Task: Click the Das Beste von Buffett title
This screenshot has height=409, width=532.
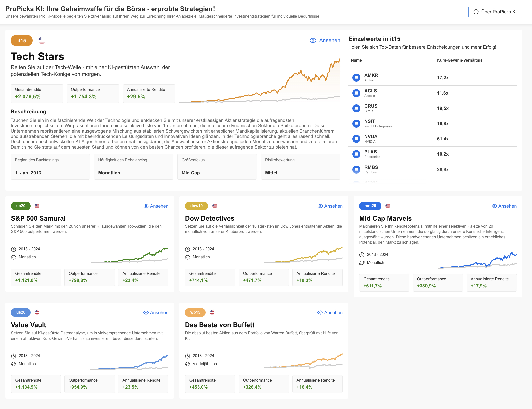Action: [x=220, y=325]
